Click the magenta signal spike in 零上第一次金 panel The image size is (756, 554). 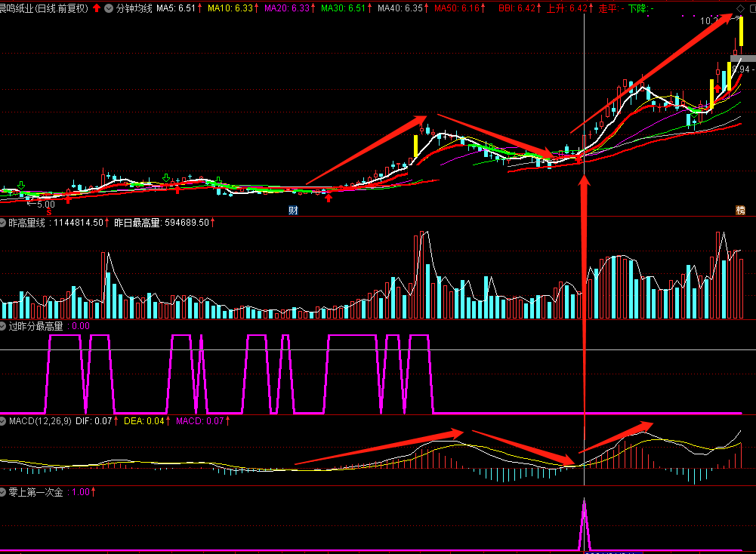pos(585,524)
